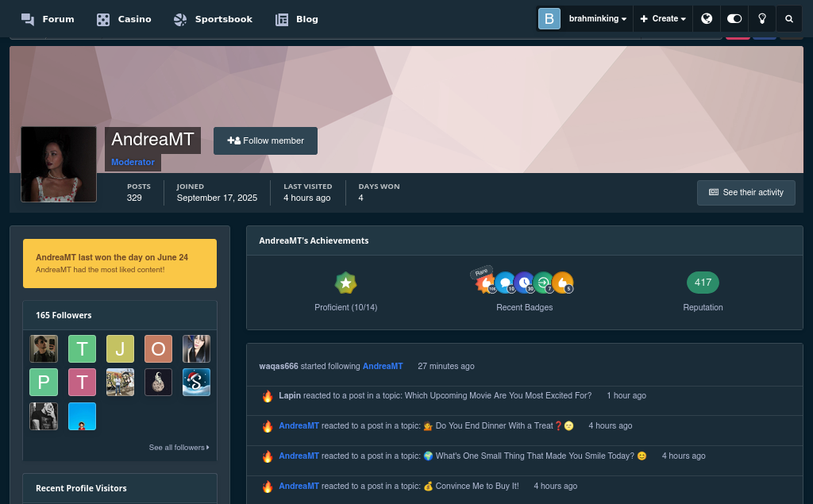This screenshot has height=504, width=813.
Task: Click the 27 minutes ago timestamp
Action: pyautogui.click(x=446, y=366)
